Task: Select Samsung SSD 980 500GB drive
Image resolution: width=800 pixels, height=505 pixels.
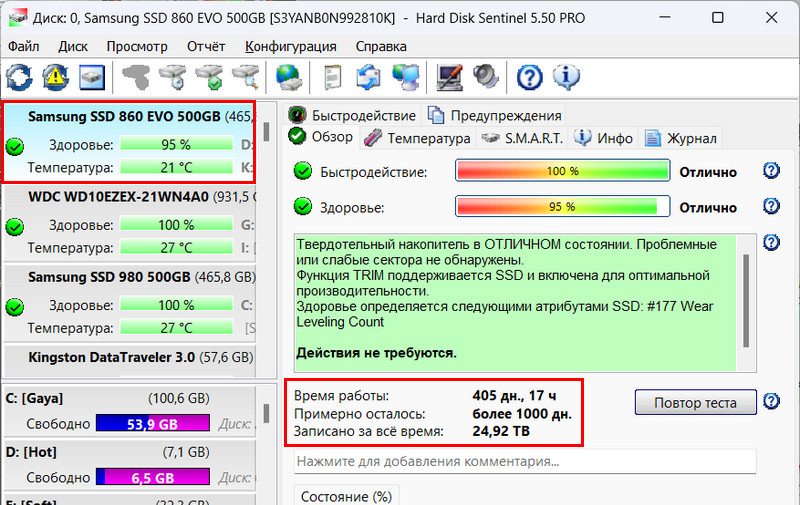Action: click(x=130, y=302)
